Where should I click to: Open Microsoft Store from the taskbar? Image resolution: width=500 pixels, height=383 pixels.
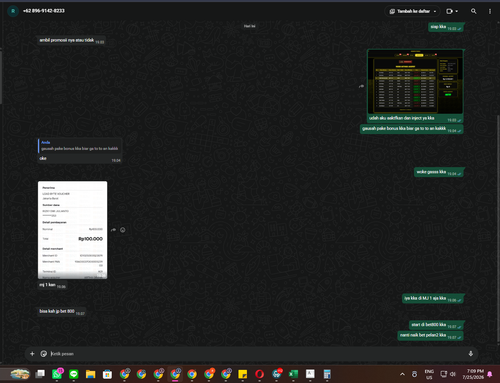click(x=107, y=374)
